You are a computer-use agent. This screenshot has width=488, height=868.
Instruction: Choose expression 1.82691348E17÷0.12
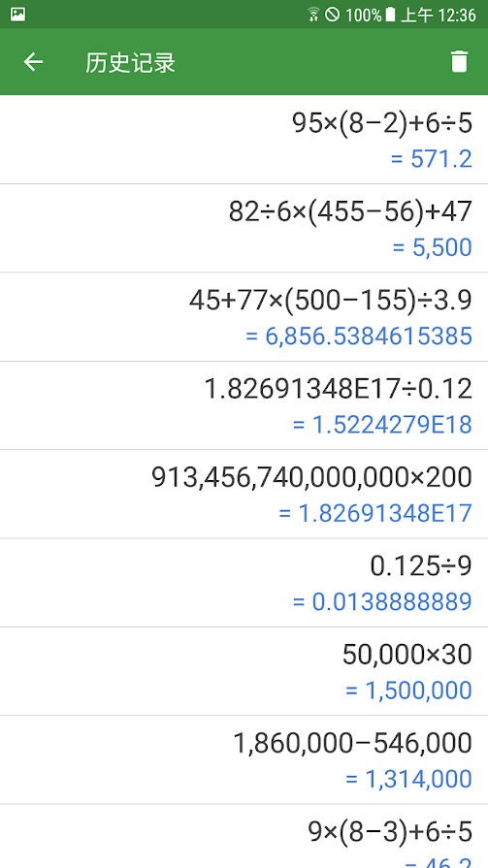339,389
